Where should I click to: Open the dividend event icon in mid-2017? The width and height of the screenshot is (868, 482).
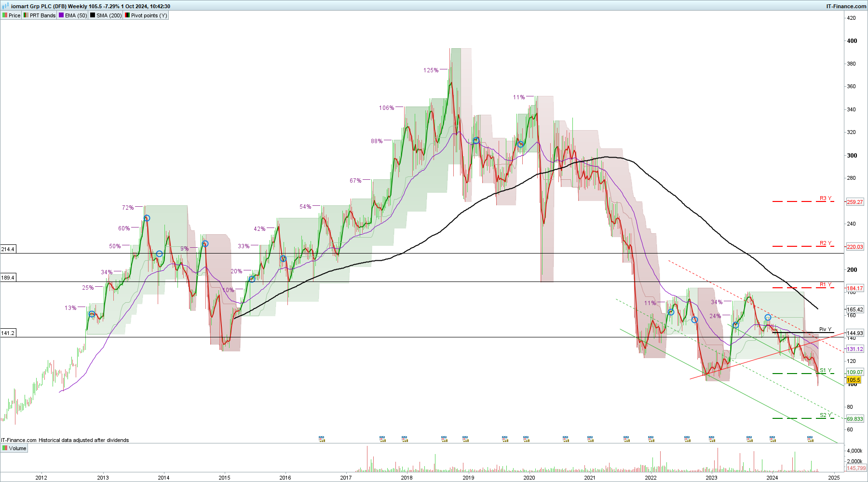(382, 439)
